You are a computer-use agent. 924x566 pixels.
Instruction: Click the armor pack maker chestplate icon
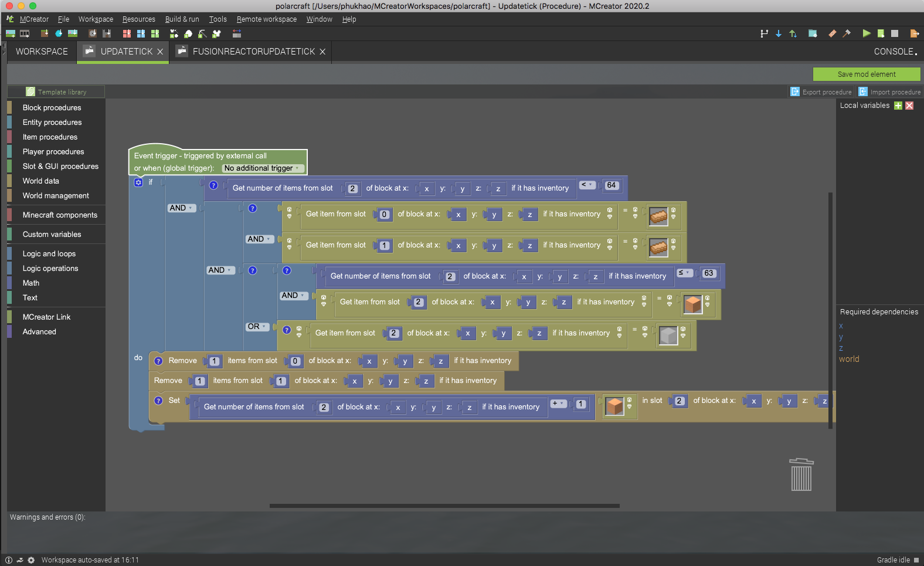216,33
